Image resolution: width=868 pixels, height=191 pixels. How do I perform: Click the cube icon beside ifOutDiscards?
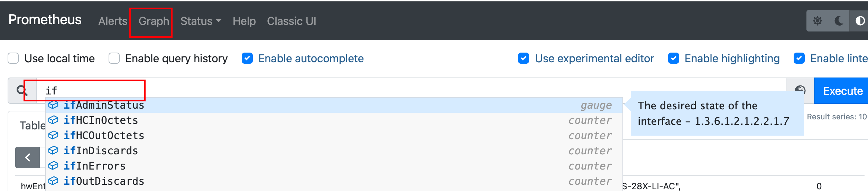tap(53, 181)
